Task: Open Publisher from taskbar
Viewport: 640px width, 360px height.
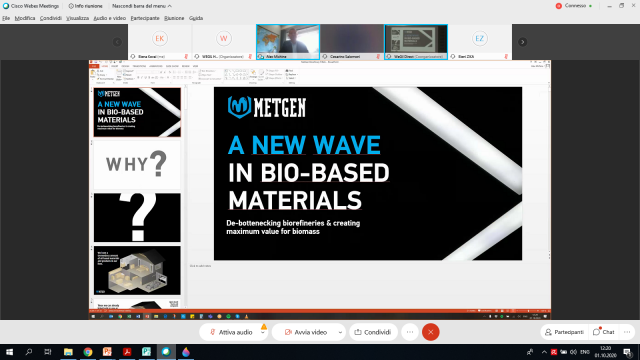Action: click(147, 352)
